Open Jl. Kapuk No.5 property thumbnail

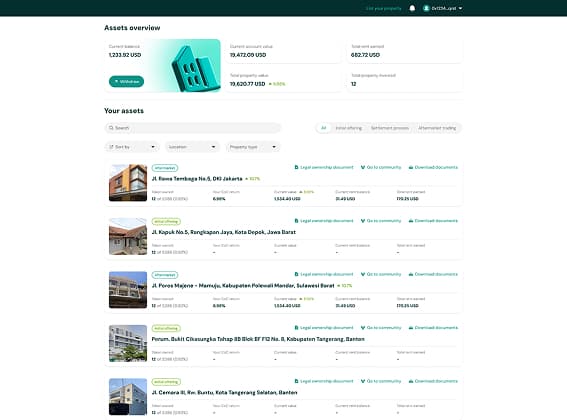click(128, 236)
